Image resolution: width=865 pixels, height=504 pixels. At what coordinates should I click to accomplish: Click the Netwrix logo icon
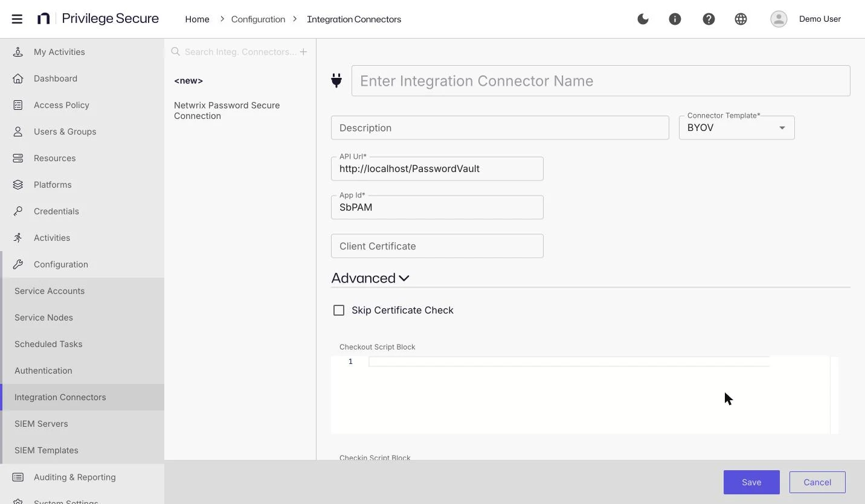pyautogui.click(x=43, y=19)
